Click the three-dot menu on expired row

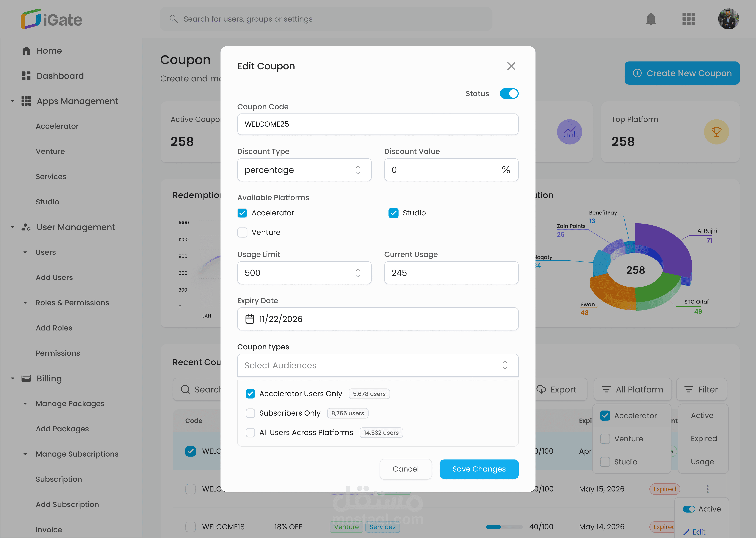pos(707,489)
